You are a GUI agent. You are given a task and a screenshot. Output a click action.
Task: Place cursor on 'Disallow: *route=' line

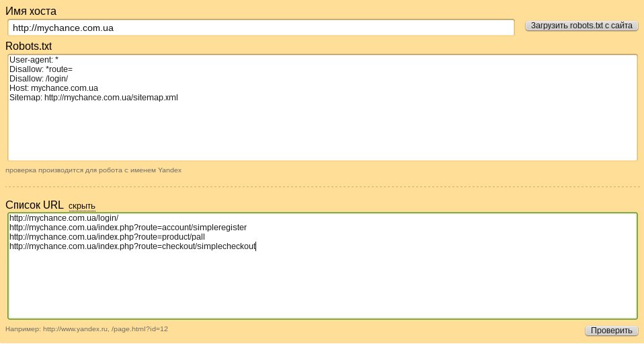pos(40,69)
